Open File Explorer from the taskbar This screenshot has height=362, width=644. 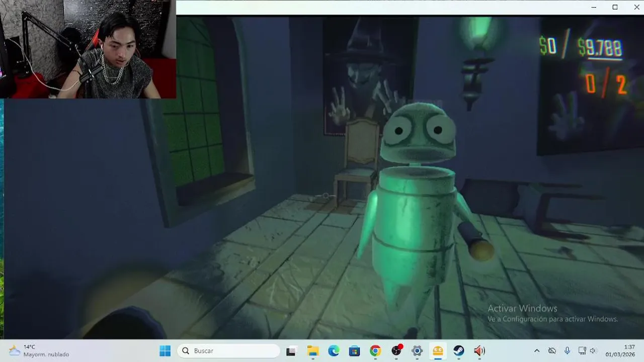tap(312, 351)
